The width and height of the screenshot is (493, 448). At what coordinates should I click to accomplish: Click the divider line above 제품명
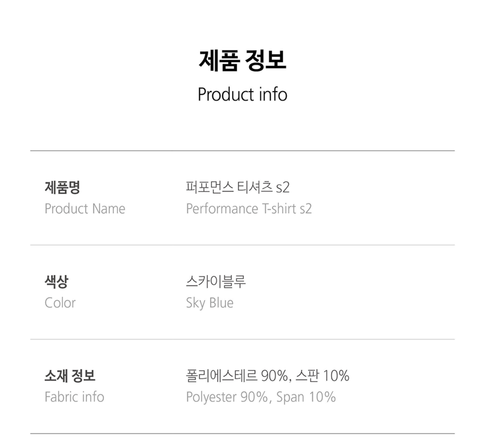[x=242, y=151]
